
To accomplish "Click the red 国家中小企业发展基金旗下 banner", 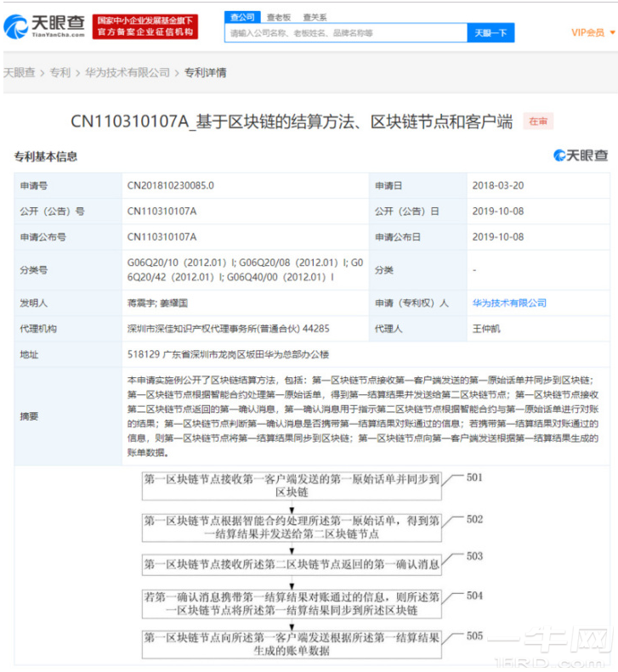I will coord(145,26).
